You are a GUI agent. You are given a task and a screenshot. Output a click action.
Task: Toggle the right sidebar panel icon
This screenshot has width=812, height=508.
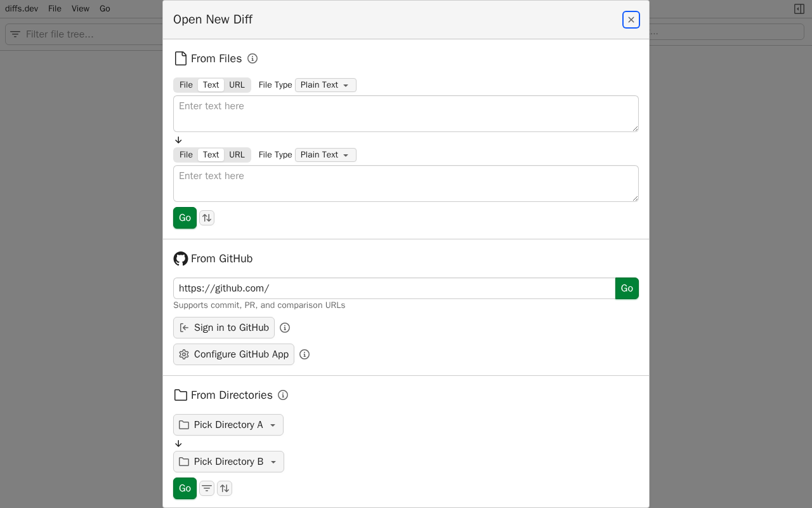click(799, 9)
